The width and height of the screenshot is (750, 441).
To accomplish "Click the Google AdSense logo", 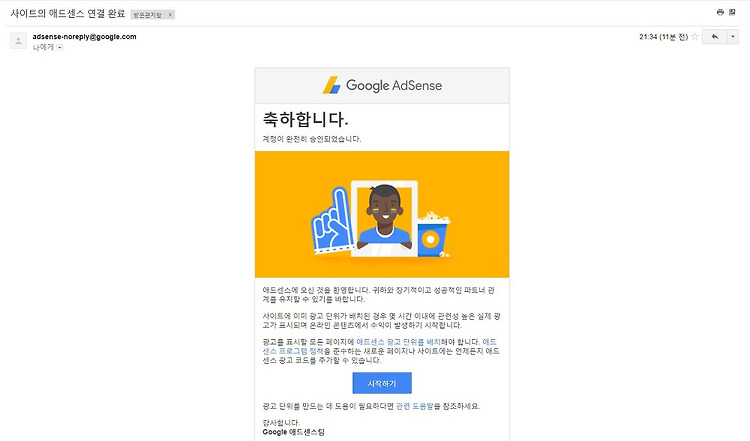I will click(x=382, y=86).
